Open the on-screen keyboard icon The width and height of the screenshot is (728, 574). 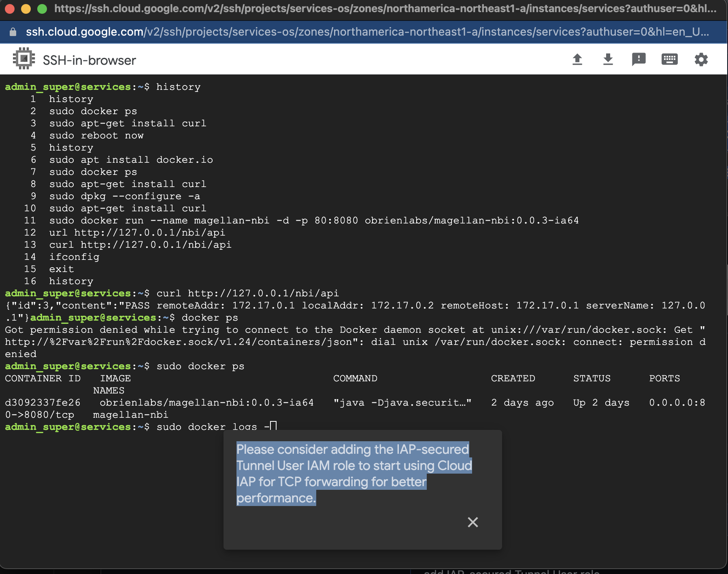[x=669, y=59]
